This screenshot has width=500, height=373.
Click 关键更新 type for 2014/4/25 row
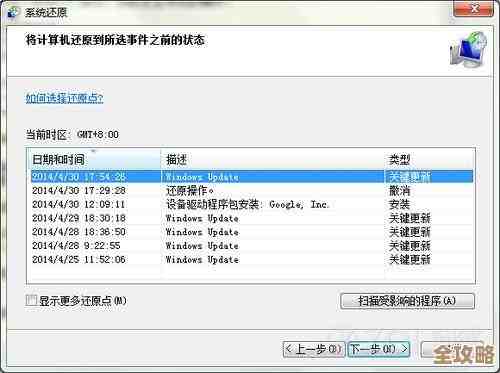coord(410,259)
